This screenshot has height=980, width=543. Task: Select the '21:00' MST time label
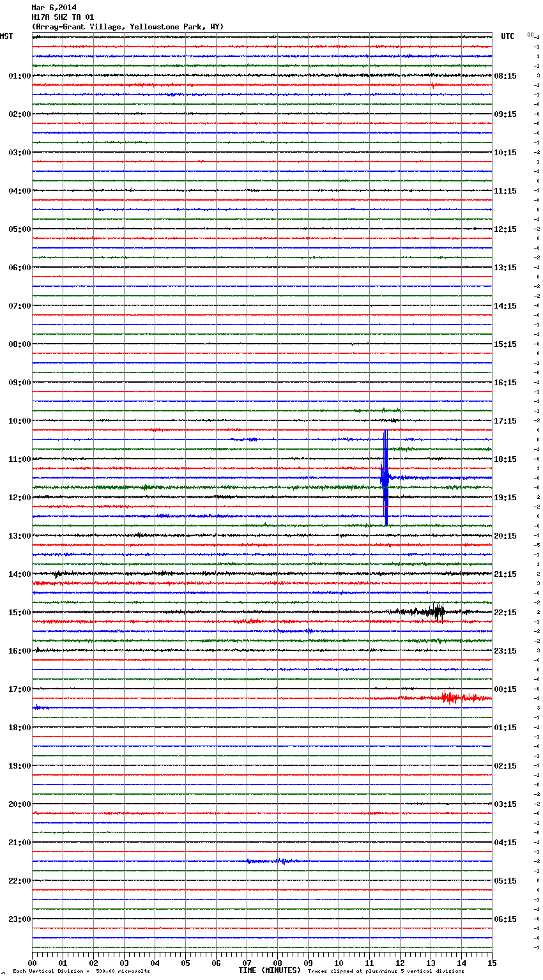pos(20,843)
